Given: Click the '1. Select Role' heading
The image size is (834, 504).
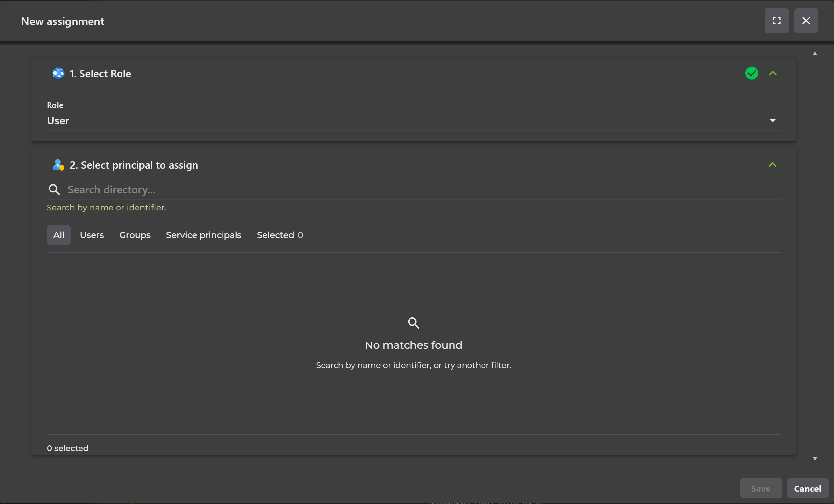Looking at the screenshot, I should click(100, 73).
